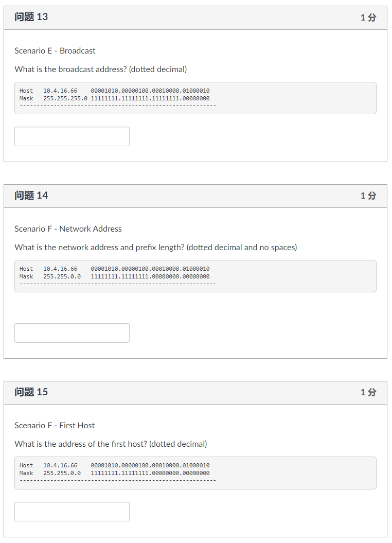Click the code block in 问题 13
Viewport: 392px width, 543px height.
[194, 97]
